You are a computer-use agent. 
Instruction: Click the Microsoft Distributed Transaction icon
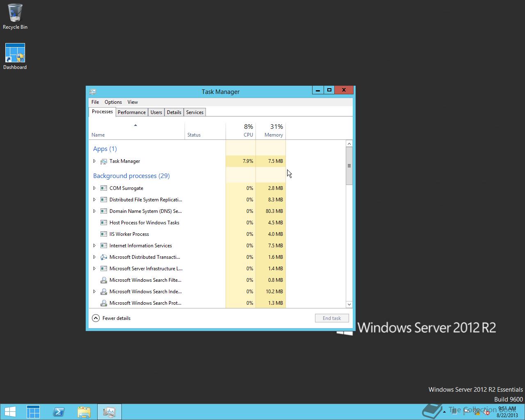(x=104, y=257)
